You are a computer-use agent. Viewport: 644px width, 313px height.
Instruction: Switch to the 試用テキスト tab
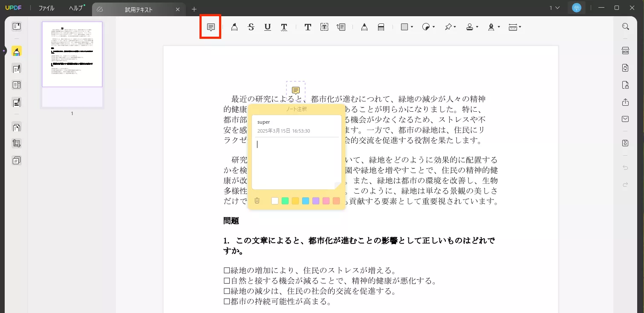click(138, 9)
